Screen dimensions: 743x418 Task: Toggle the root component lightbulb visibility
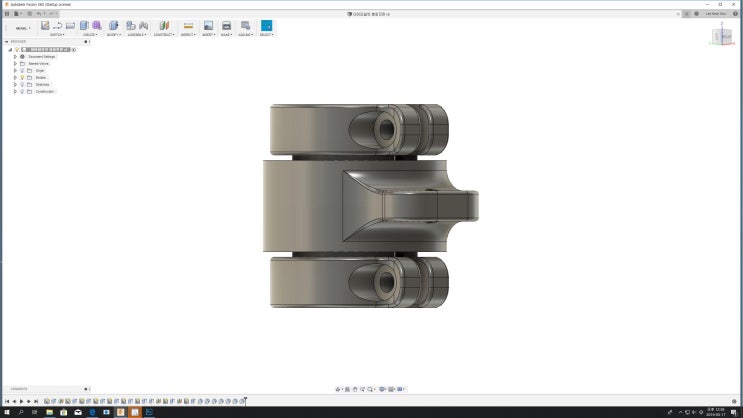[17, 49]
